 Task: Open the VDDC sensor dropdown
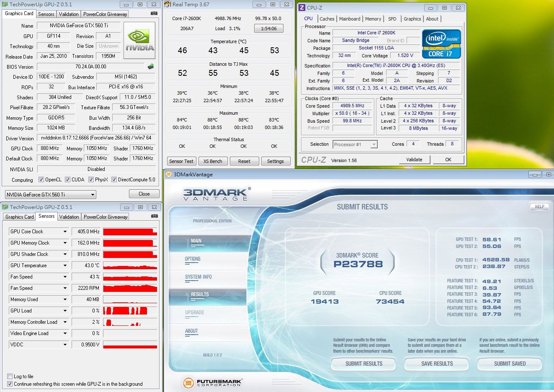(65, 345)
